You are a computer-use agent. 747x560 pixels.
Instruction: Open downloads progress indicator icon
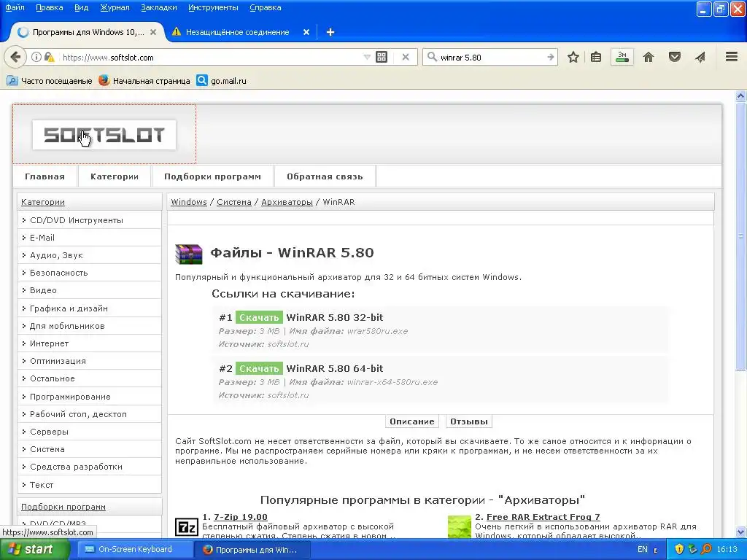622,57
